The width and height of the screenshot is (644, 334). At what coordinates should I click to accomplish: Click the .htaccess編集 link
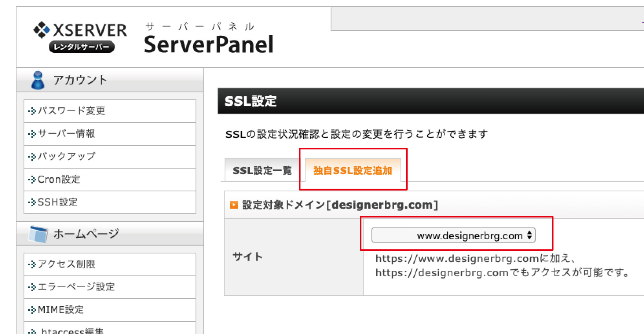[72, 331]
